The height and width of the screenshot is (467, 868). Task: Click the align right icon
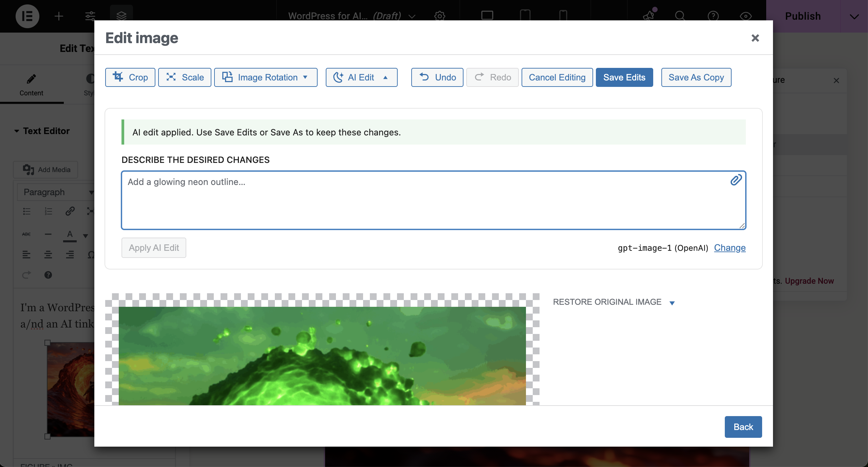click(70, 255)
